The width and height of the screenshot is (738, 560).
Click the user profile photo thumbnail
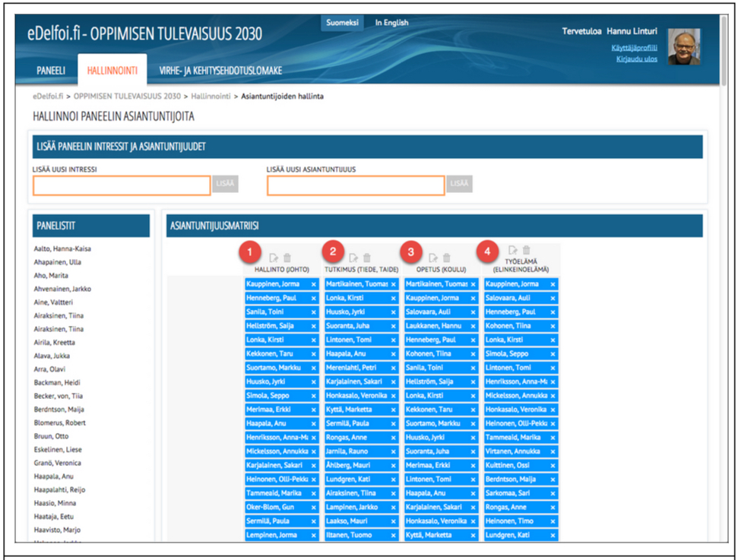tap(684, 47)
